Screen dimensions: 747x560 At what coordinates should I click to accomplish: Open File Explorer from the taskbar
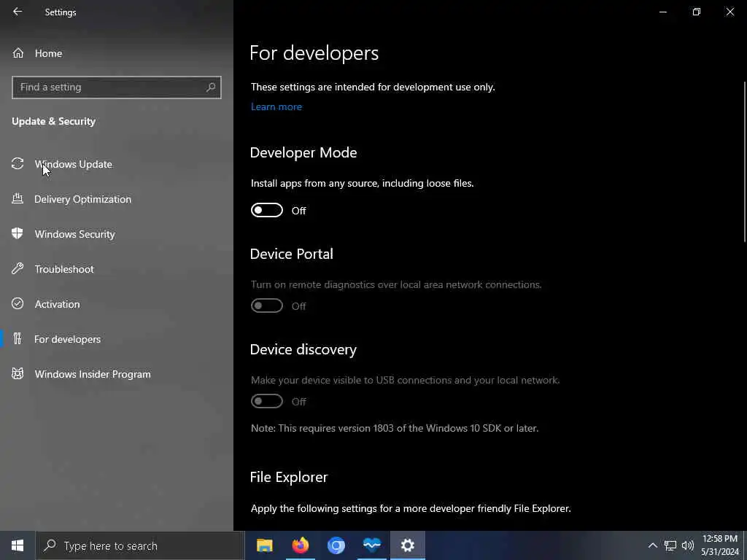click(x=264, y=545)
